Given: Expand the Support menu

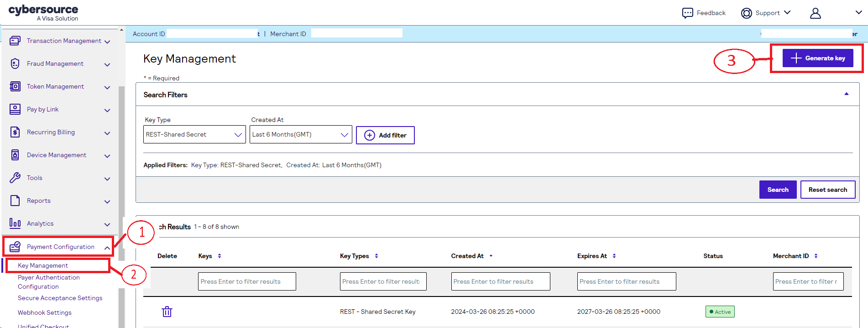Looking at the screenshot, I should (x=766, y=13).
